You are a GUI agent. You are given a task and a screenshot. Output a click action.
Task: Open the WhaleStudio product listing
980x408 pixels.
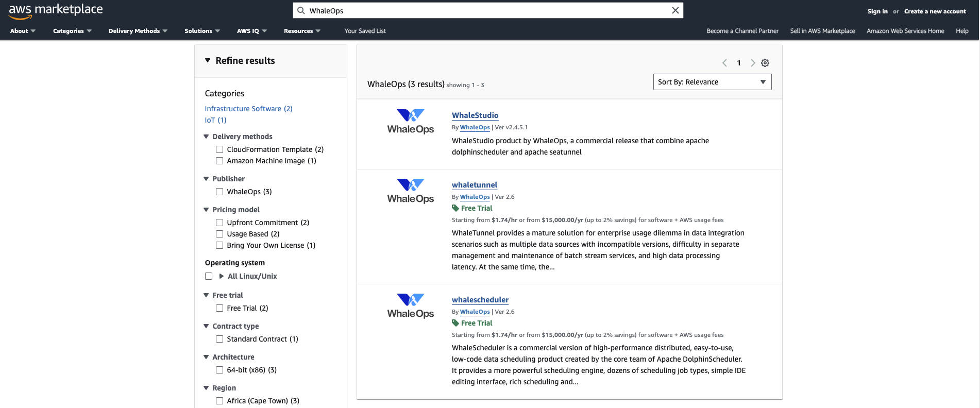pyautogui.click(x=475, y=115)
